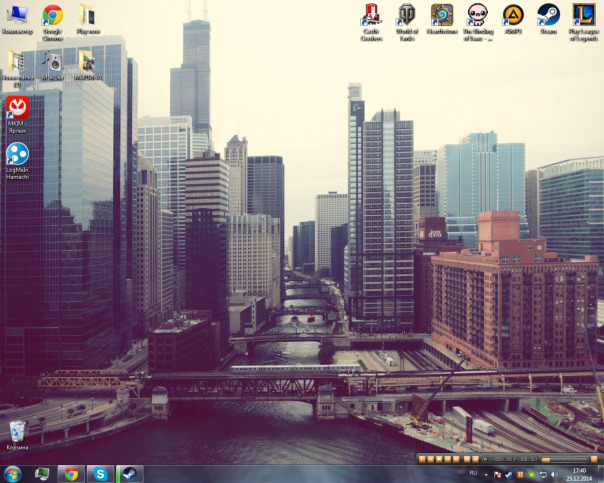The width and height of the screenshot is (604, 483).
Task: Launch Play League of Legends shortcut
Action: (583, 16)
